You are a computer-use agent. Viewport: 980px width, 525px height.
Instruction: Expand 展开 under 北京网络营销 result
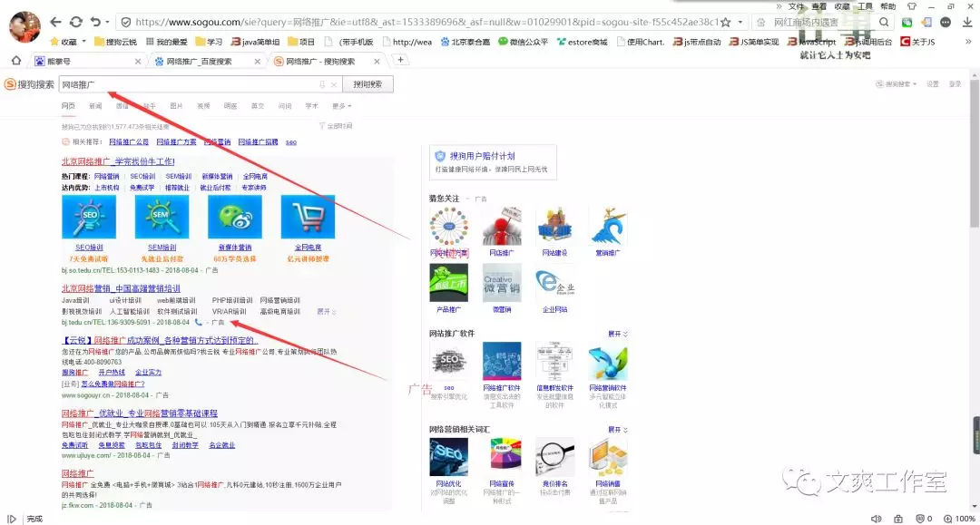coord(327,312)
